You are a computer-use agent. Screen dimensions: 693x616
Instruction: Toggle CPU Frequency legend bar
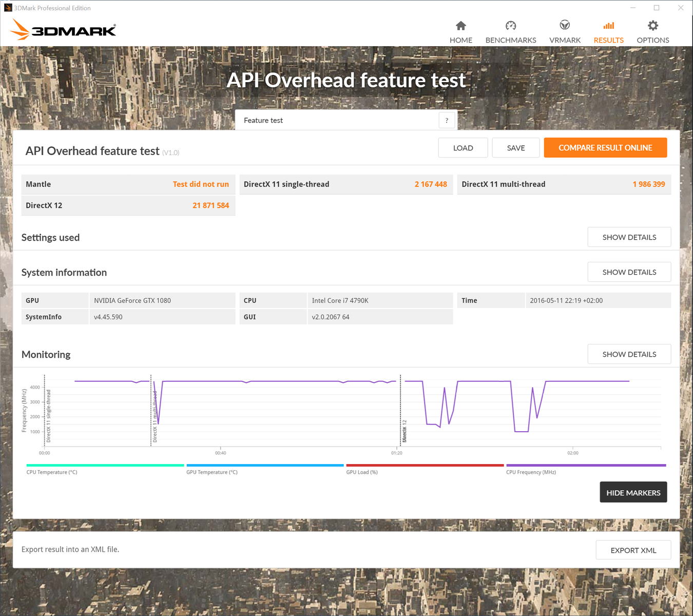point(586,466)
